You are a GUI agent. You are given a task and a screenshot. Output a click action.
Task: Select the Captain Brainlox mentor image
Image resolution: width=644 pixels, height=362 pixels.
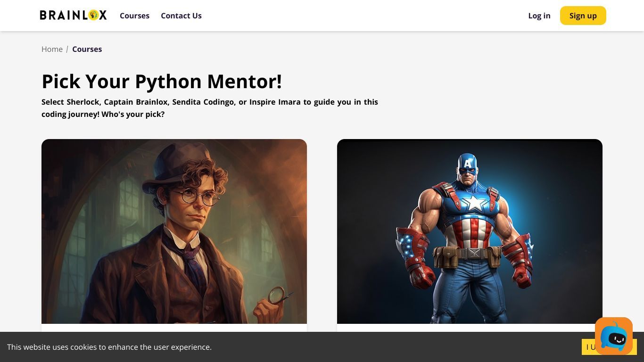pos(470,231)
